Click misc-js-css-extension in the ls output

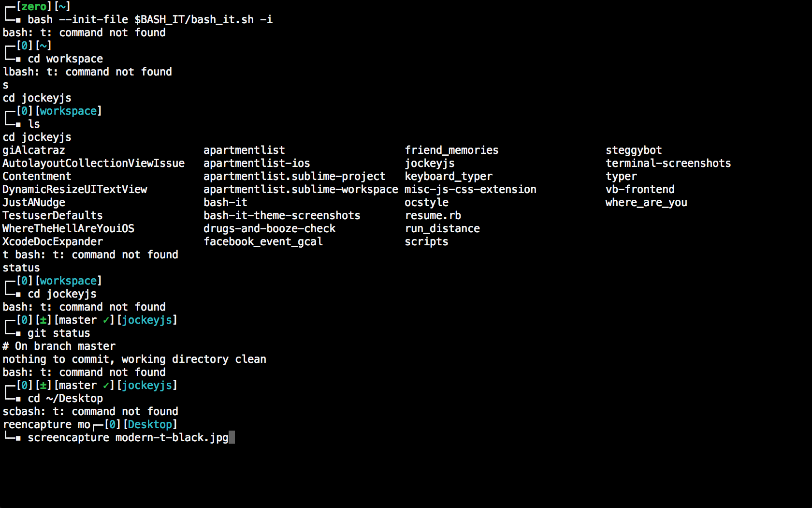pos(470,189)
